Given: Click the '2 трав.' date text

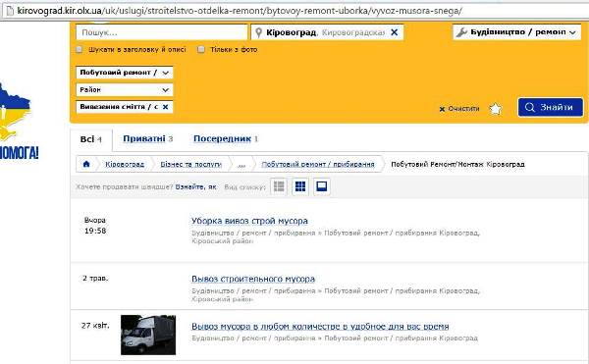Looking at the screenshot, I should point(95,279).
